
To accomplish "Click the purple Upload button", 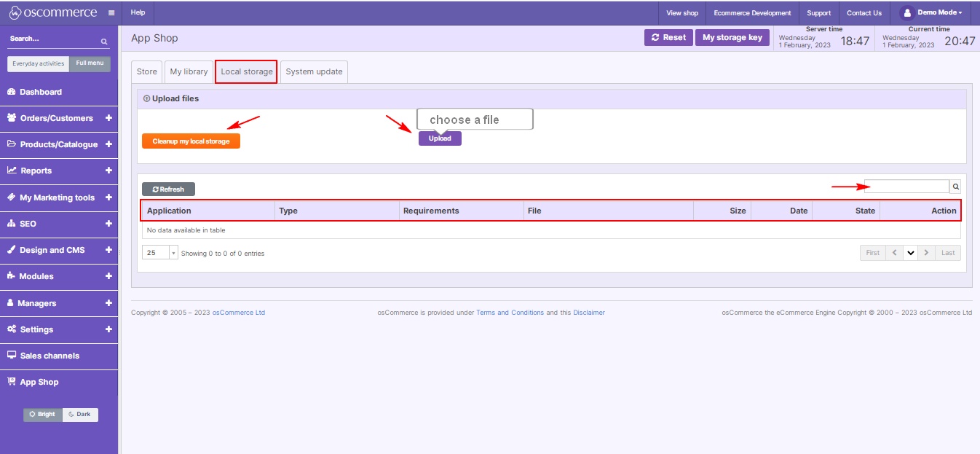I will (440, 138).
